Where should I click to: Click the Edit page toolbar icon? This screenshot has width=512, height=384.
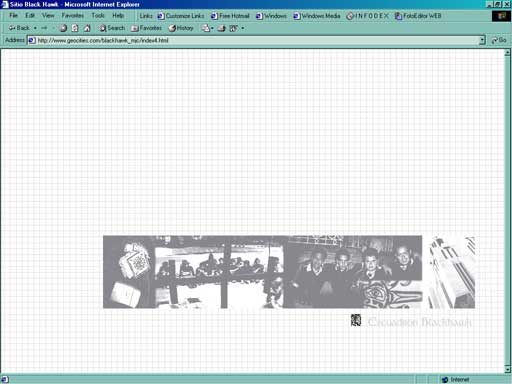234,28
